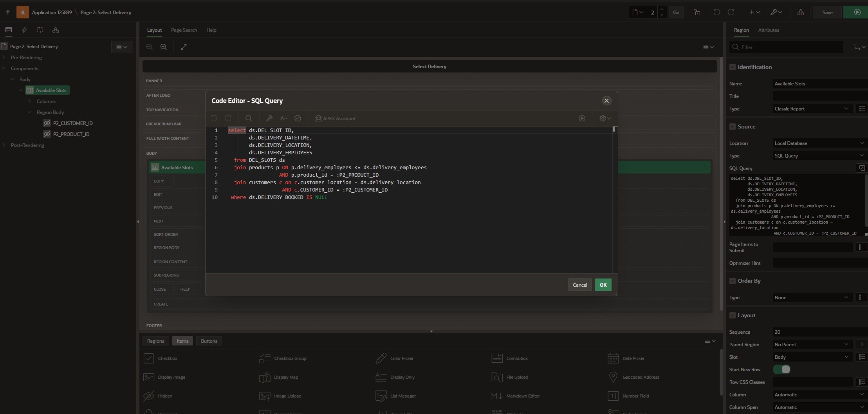Click the Go button for page number

676,12
